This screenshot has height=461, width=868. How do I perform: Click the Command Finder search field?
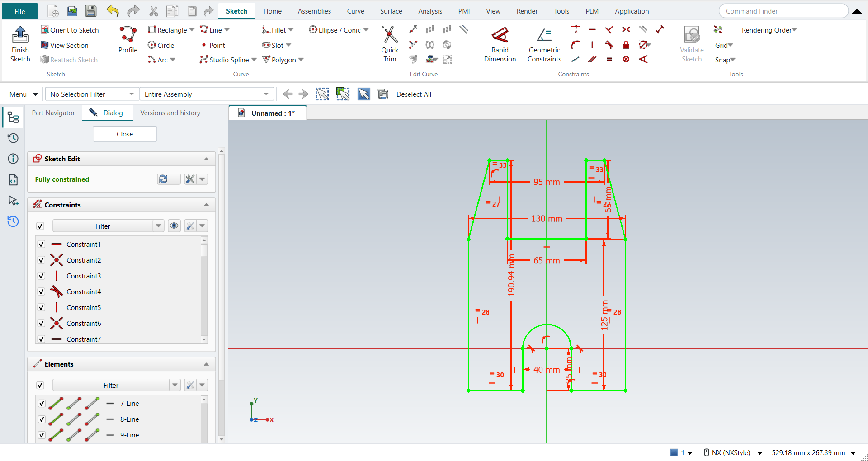pyautogui.click(x=783, y=11)
